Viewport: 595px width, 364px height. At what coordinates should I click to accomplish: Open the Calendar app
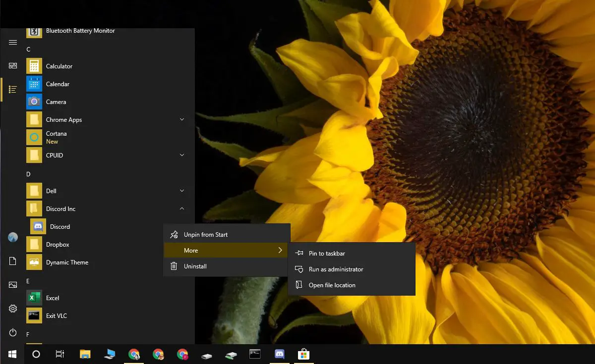58,84
